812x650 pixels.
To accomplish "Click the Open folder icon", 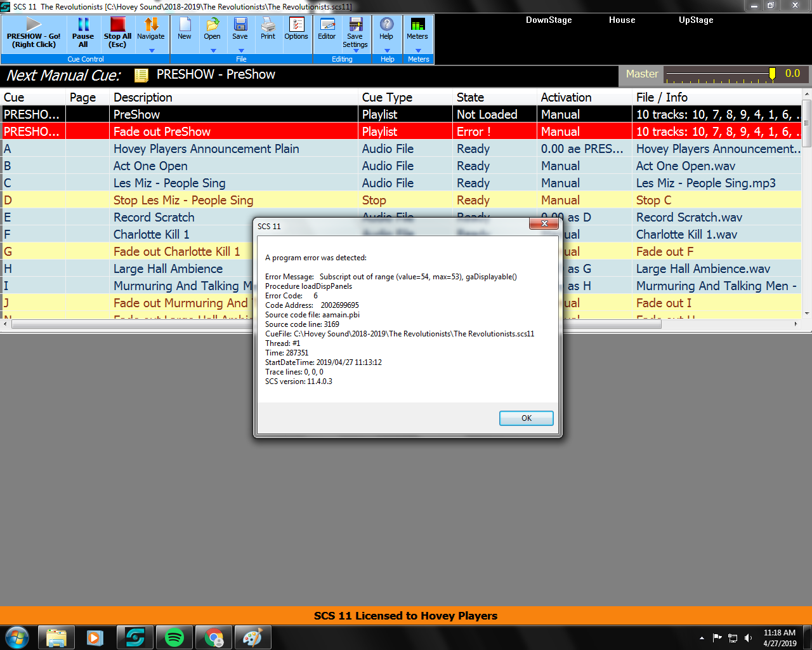I will pos(213,25).
